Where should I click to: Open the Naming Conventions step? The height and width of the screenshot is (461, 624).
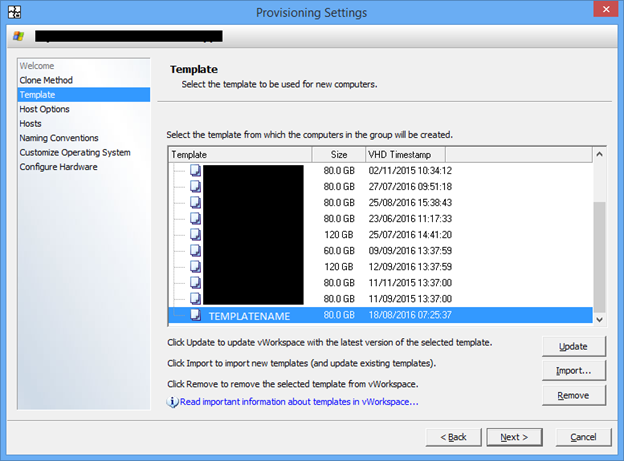[59, 138]
